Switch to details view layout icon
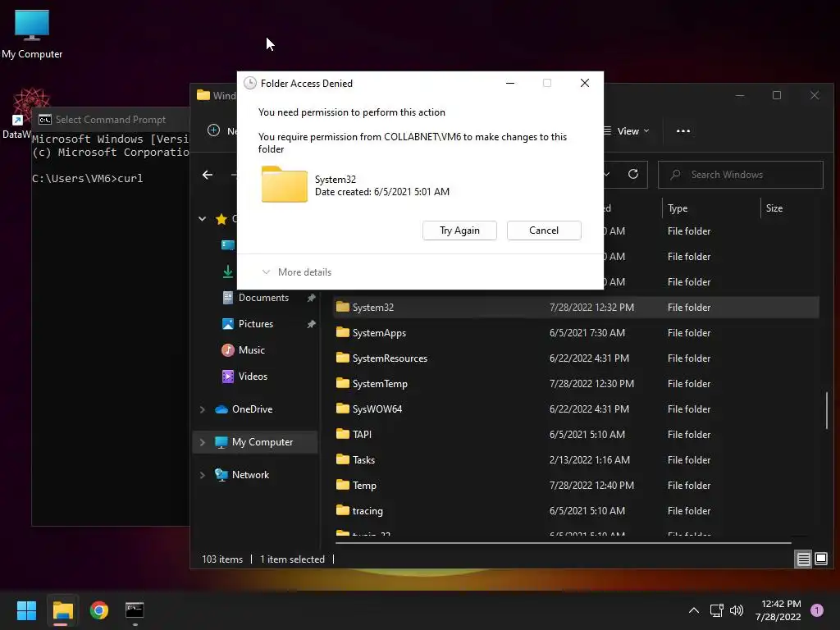Viewport: 840px width, 630px height. point(803,559)
